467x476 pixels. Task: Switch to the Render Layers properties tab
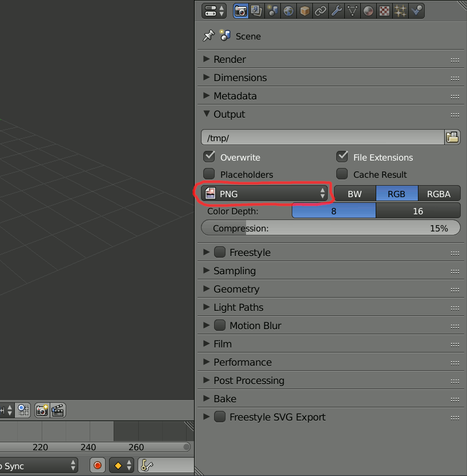(x=257, y=11)
